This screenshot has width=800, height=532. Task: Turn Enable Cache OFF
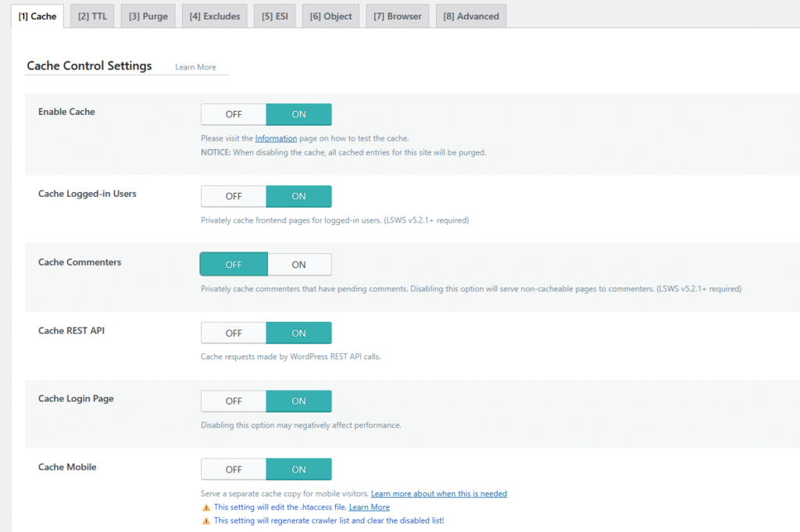(x=234, y=114)
